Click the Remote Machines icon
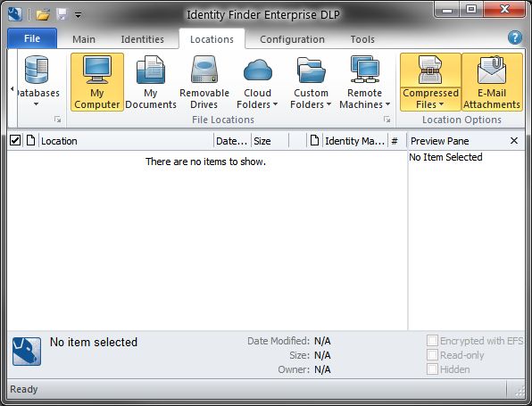Screen dimensions: 532x406 tap(365, 70)
